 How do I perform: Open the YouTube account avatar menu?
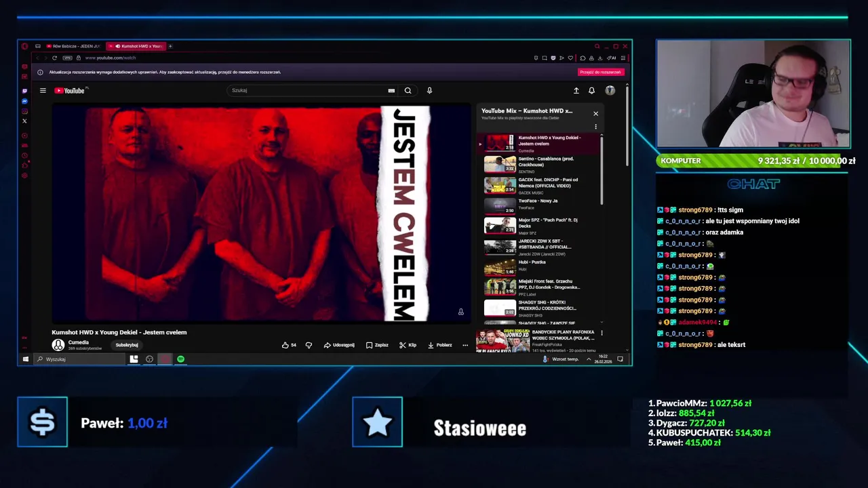click(x=610, y=90)
